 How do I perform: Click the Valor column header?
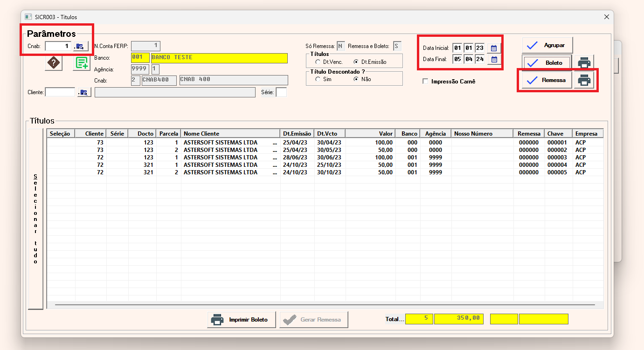click(371, 134)
